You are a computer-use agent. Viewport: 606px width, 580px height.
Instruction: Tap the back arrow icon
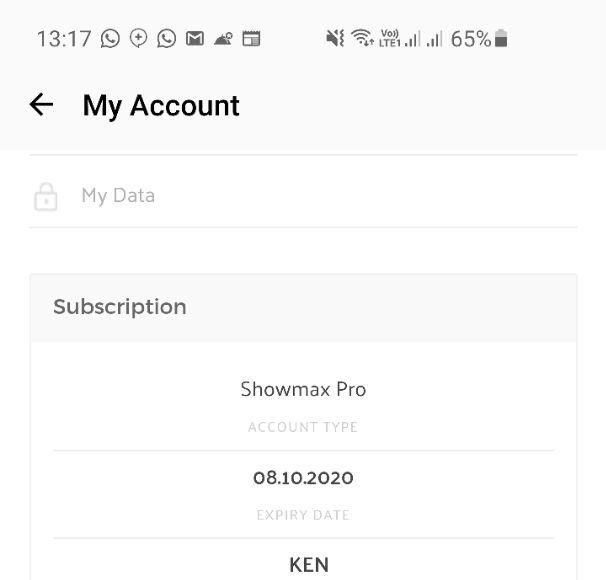(41, 104)
